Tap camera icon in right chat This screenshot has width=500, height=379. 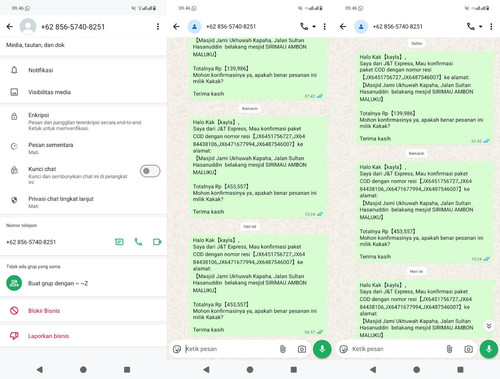[468, 349]
